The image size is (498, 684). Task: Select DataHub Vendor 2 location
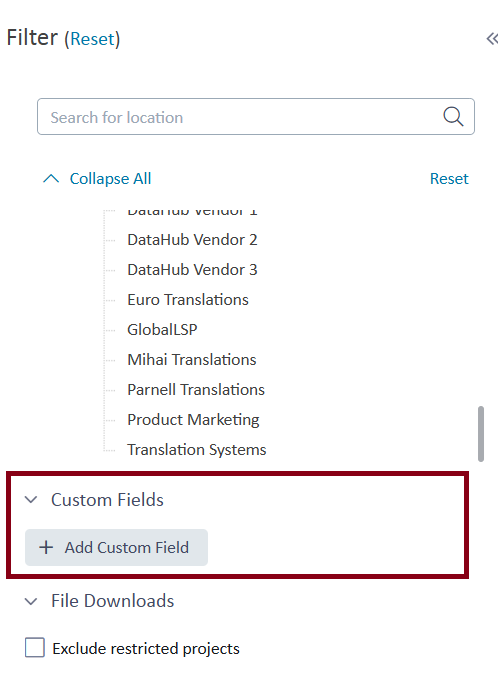pos(192,239)
